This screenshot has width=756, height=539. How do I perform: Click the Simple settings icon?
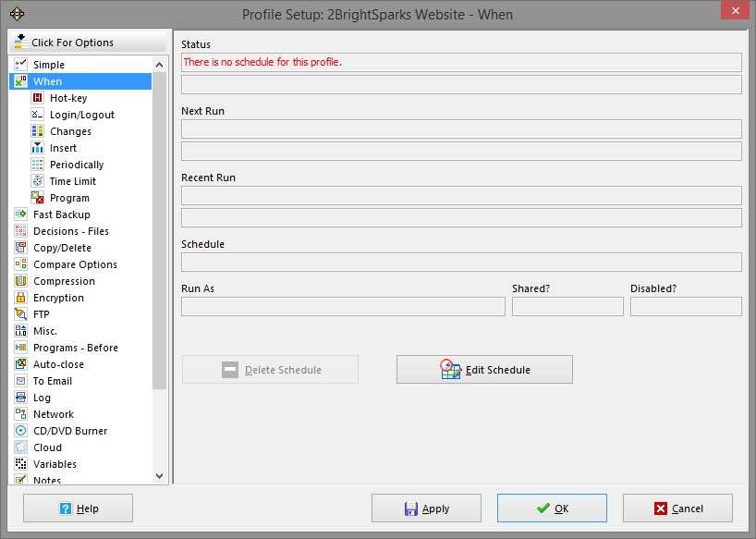coord(20,64)
